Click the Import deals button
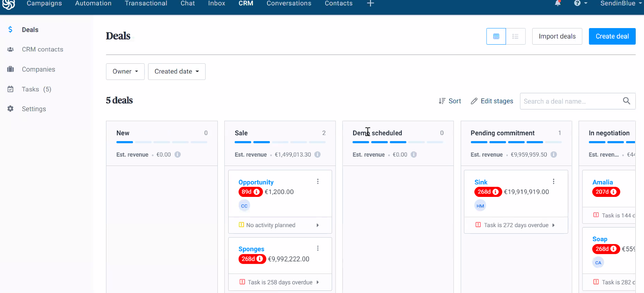The height and width of the screenshot is (293, 644). coord(557,36)
